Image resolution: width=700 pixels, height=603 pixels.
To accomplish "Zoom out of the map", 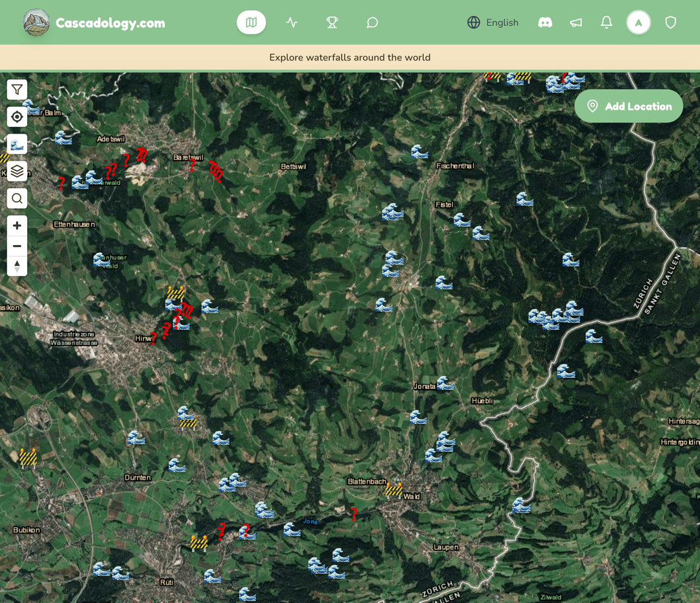I will click(x=17, y=246).
